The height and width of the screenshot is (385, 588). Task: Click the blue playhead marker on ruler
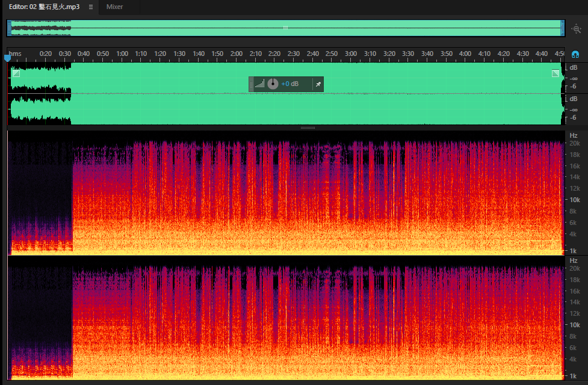[x=7, y=58]
